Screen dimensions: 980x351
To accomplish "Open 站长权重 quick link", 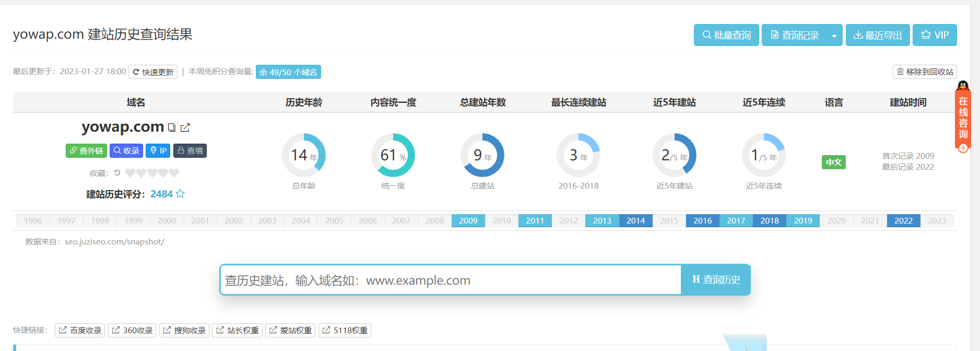I will [x=237, y=330].
